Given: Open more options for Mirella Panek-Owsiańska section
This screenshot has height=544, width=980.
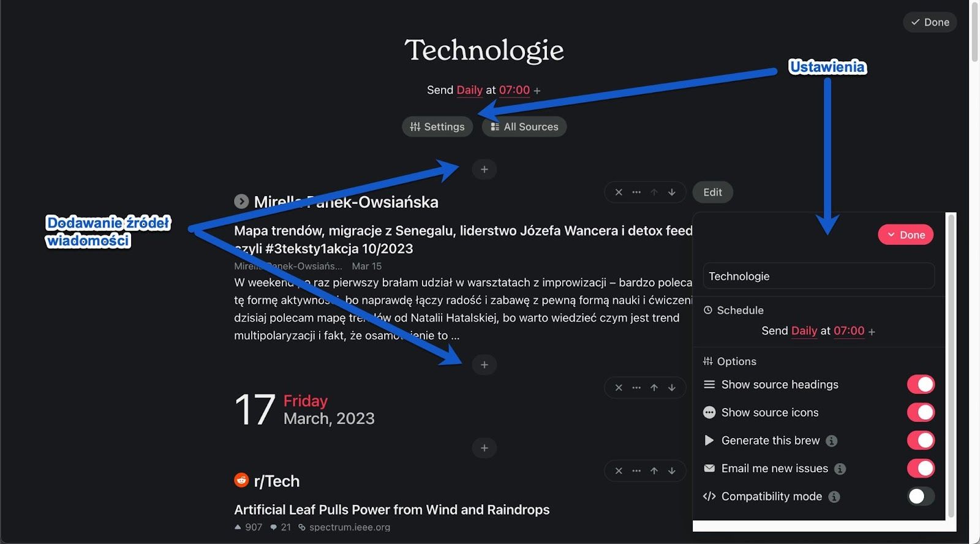Looking at the screenshot, I should (636, 192).
